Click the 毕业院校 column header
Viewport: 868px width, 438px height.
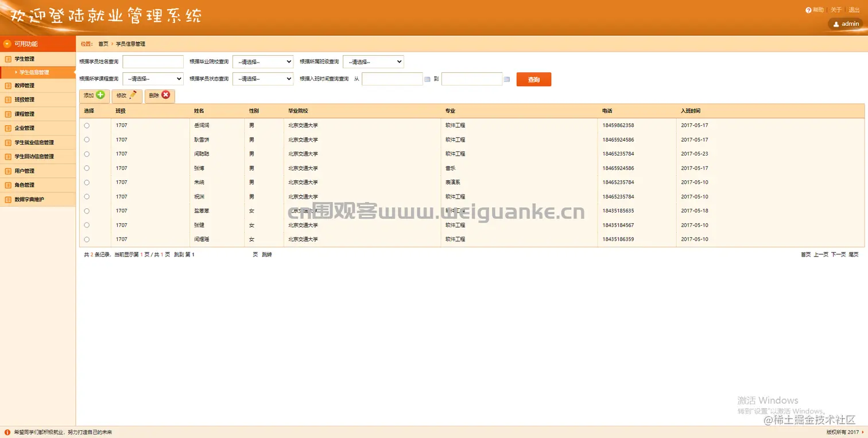tap(298, 111)
